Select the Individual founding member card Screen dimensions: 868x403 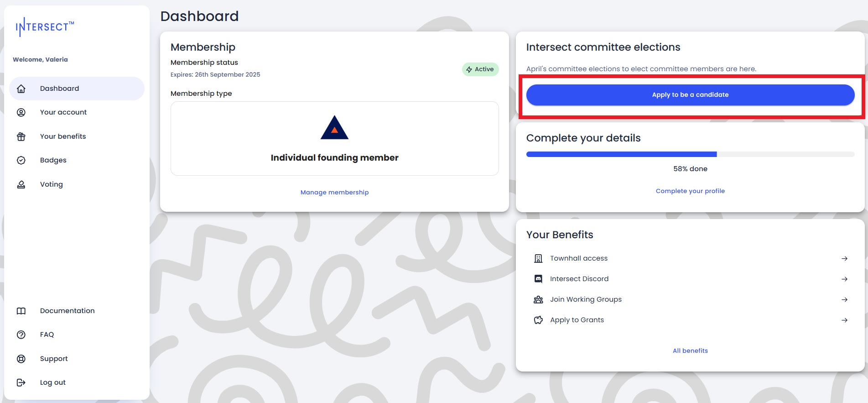click(x=334, y=138)
